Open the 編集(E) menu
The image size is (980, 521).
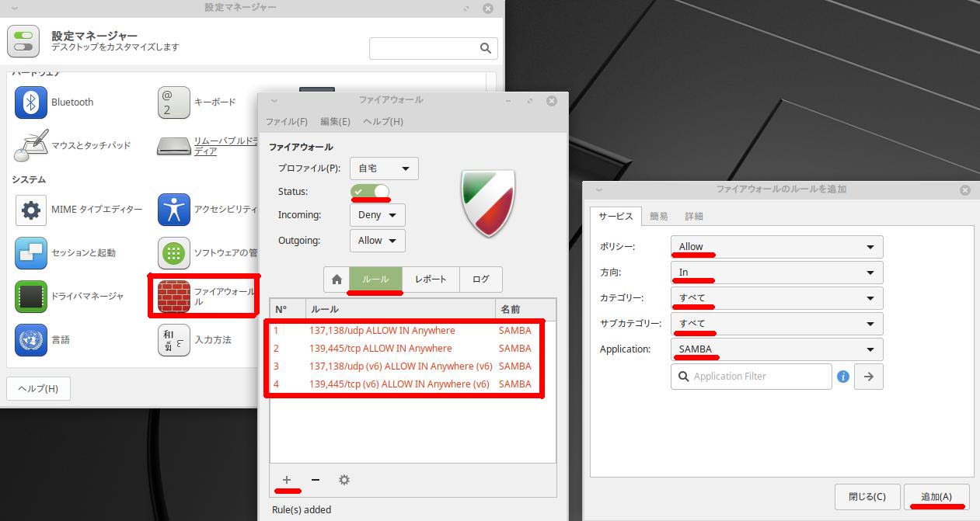[335, 122]
